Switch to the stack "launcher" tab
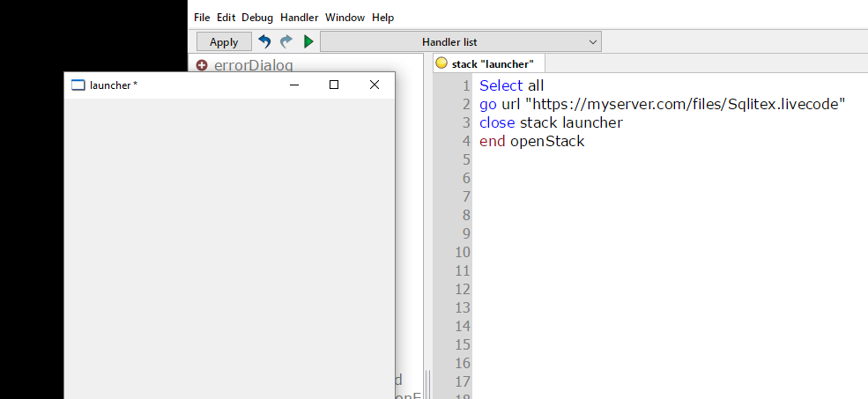Image resolution: width=868 pixels, height=399 pixels. pos(493,63)
